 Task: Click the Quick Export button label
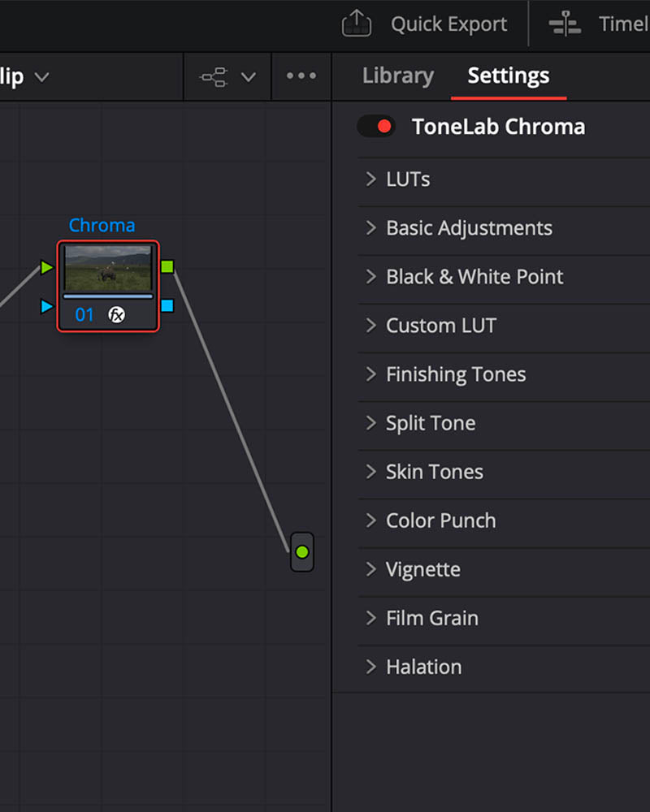coord(448,24)
